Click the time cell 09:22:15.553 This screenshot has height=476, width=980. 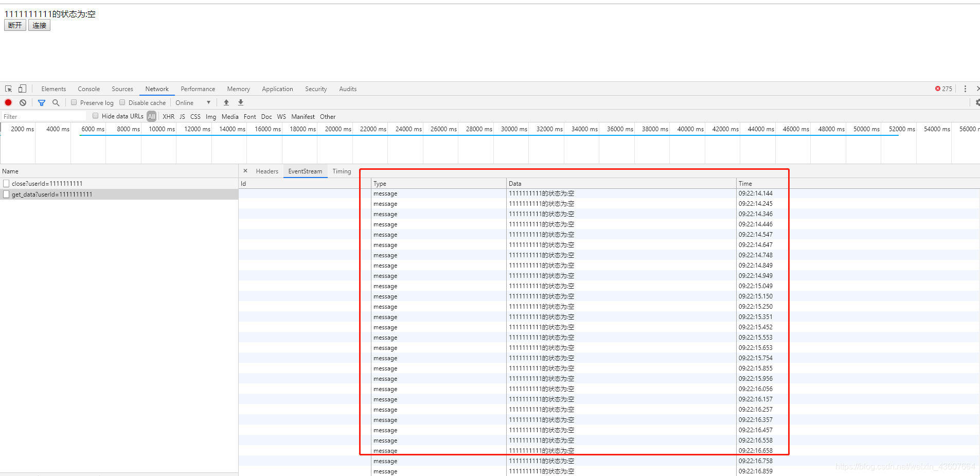(756, 338)
